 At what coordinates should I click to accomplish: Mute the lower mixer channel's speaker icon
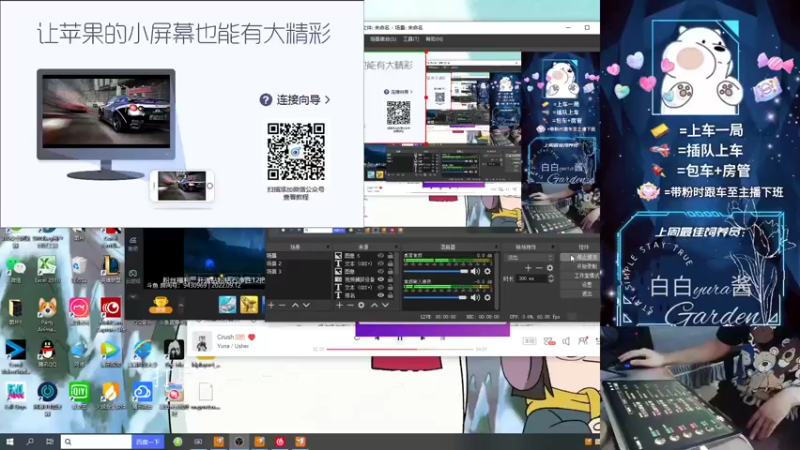tap(476, 297)
